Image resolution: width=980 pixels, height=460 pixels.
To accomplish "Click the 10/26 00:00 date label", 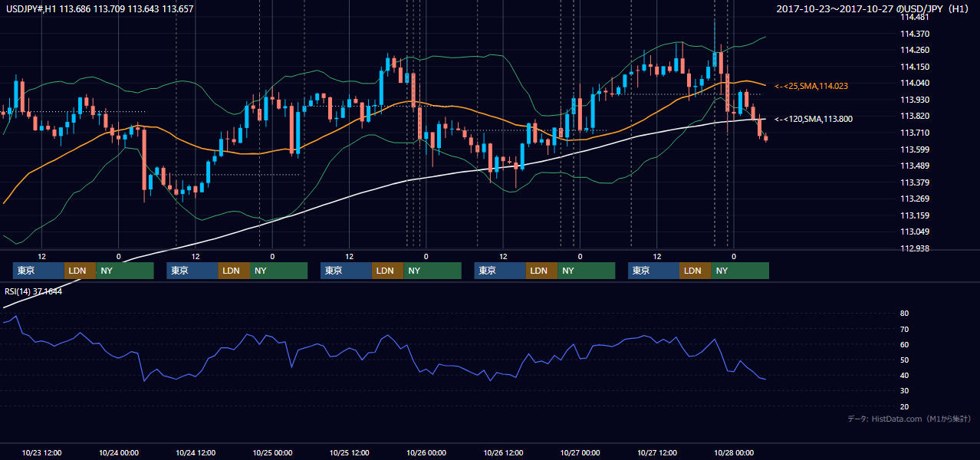I will pyautogui.click(x=426, y=452).
